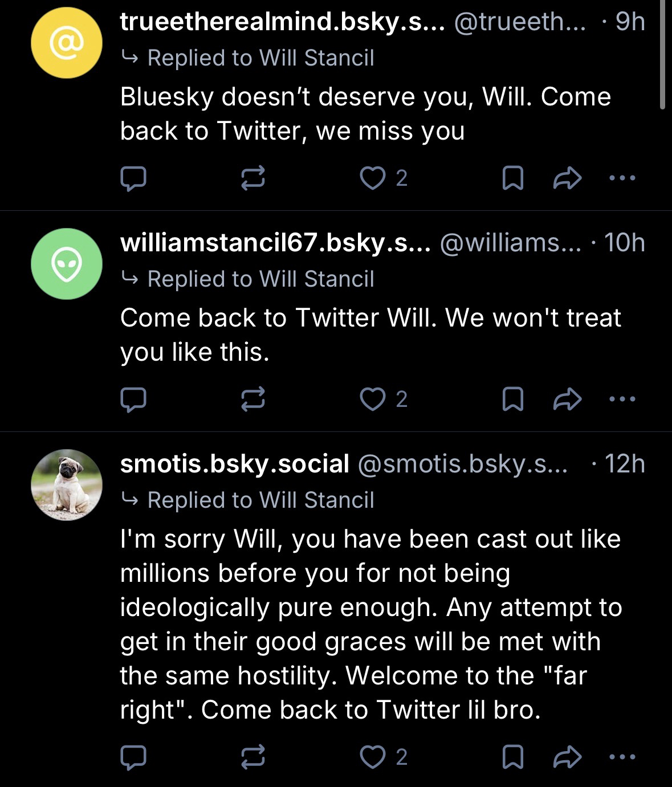Bookmark trueetherealmind's post

512,178
